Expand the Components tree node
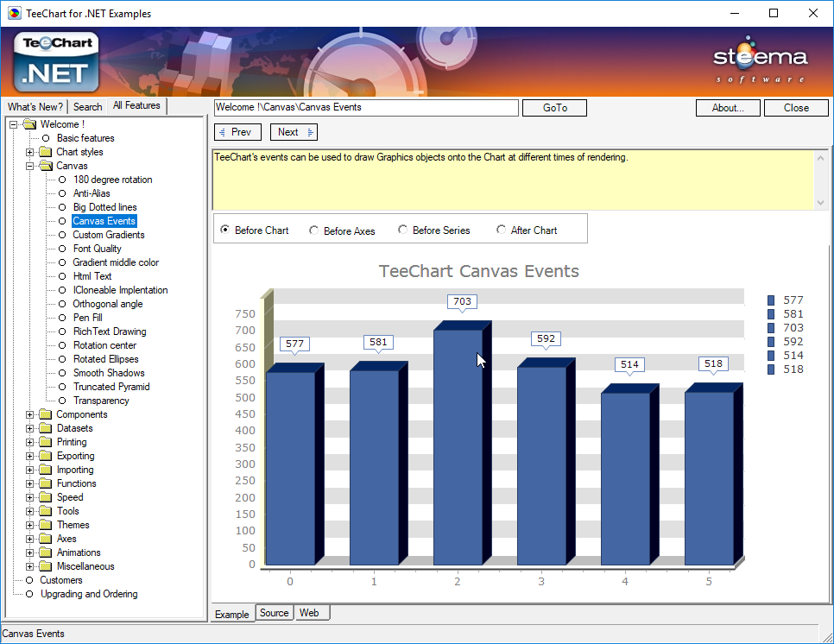This screenshot has height=644, width=834. pos(29,414)
